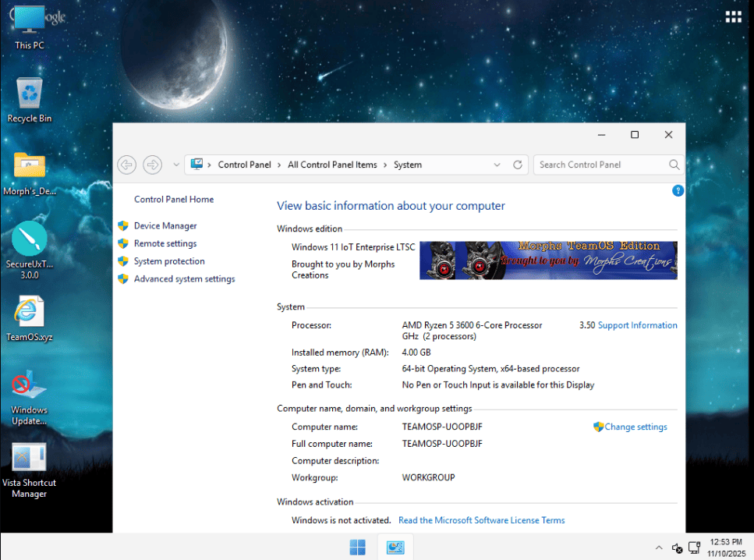Click the Windows Start button on taskbar
This screenshot has height=560, width=754.
click(x=357, y=548)
